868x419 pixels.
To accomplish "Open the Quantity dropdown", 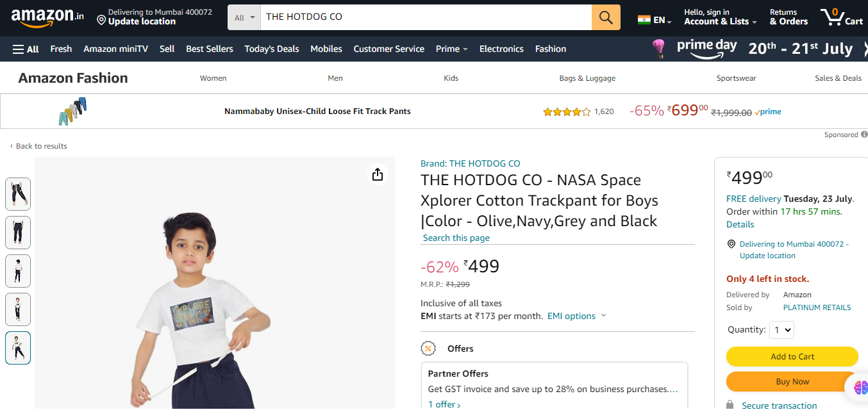I will [x=781, y=330].
